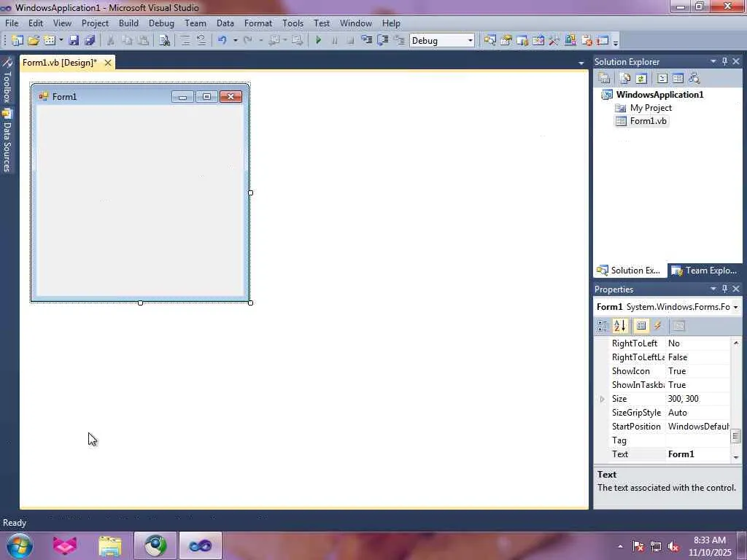Open toolbar overflow options arrow
The image size is (747, 560).
tap(616, 42)
